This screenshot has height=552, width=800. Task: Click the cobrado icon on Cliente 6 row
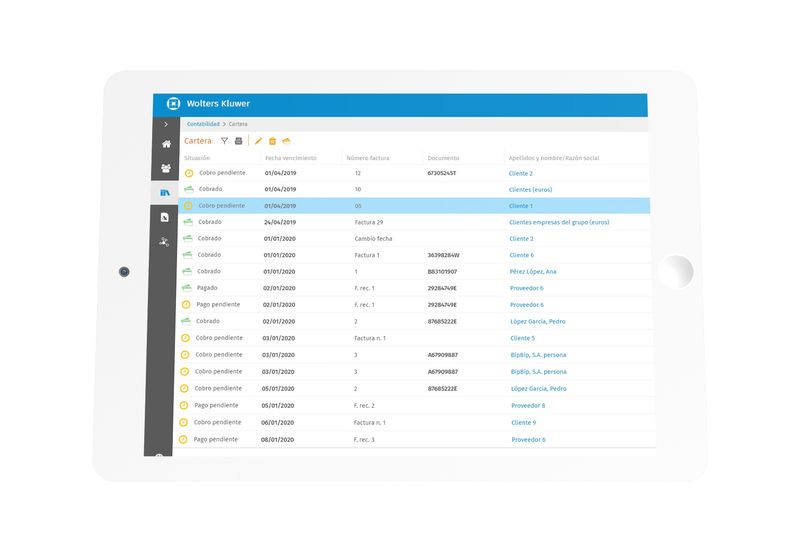[187, 255]
